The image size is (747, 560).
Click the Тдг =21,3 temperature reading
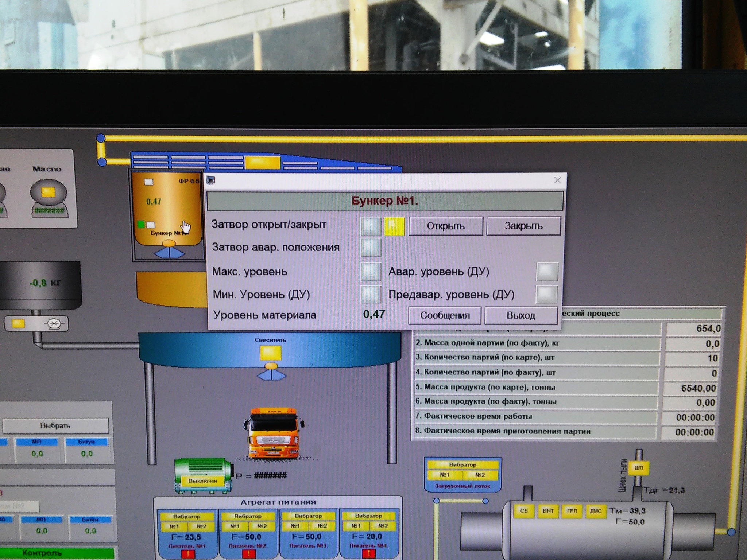tap(664, 490)
